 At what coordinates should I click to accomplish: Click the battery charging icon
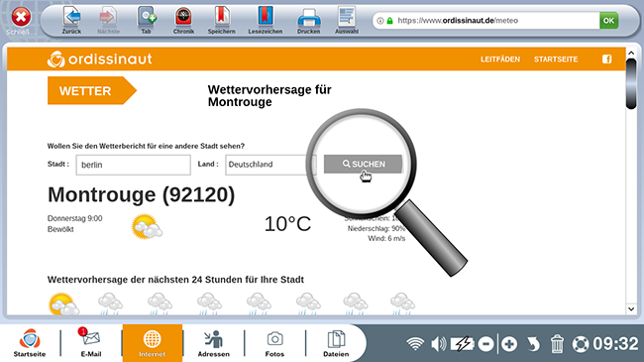(463, 344)
